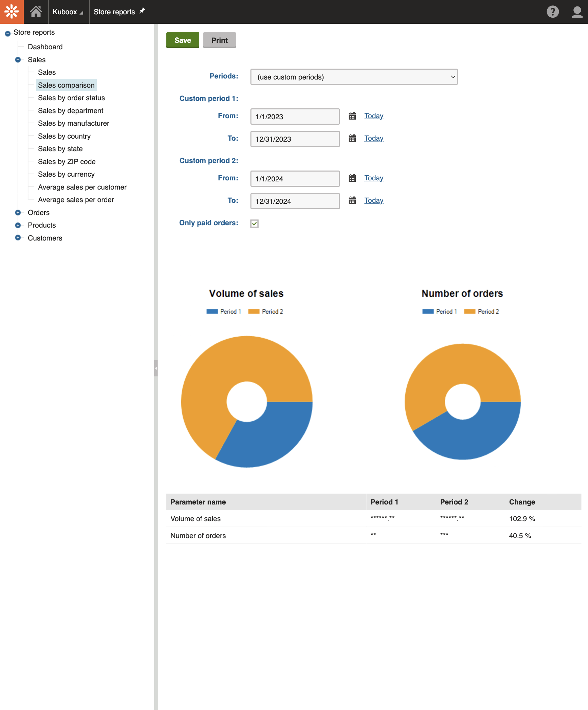Open the Kuboox site selector
588x710 pixels.
coord(68,12)
